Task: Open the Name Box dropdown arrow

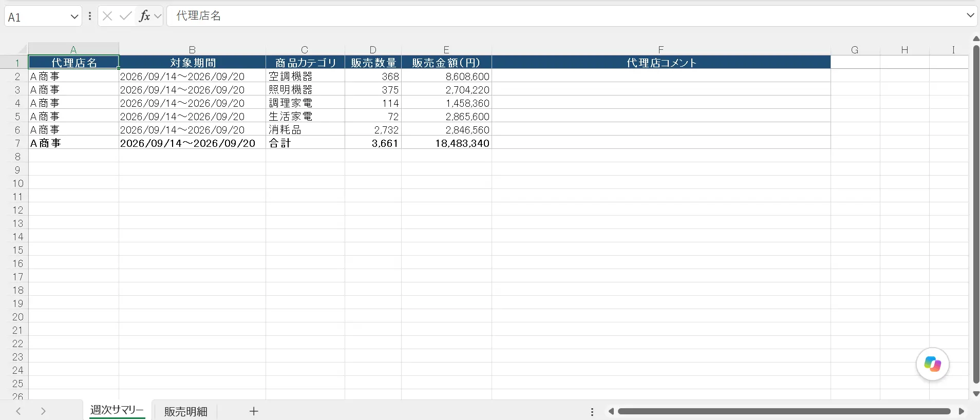Action: [74, 17]
